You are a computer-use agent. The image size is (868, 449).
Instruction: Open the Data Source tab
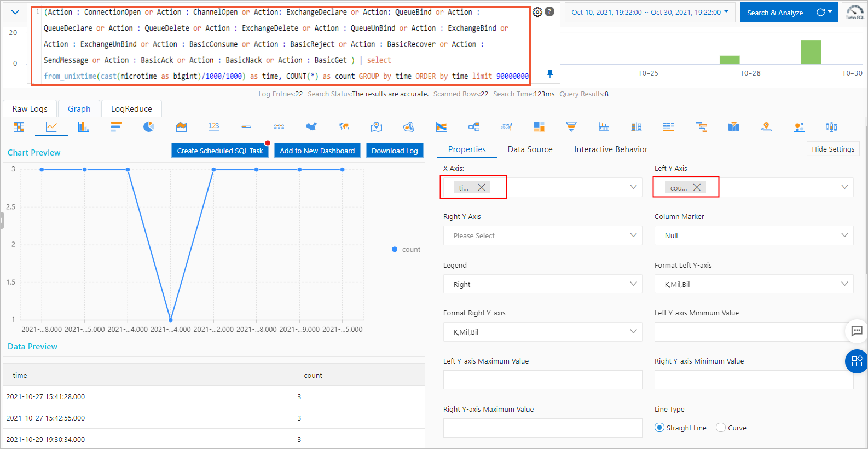coord(529,149)
